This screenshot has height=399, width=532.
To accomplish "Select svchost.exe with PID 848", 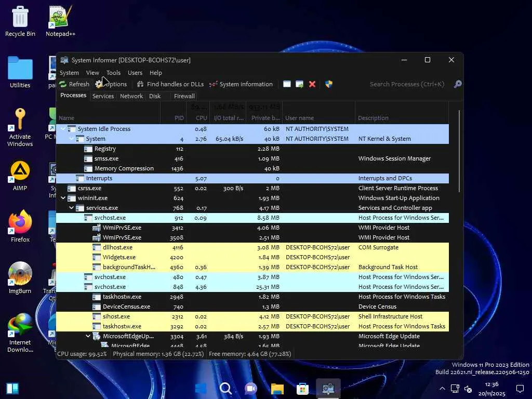I will 252,287.
